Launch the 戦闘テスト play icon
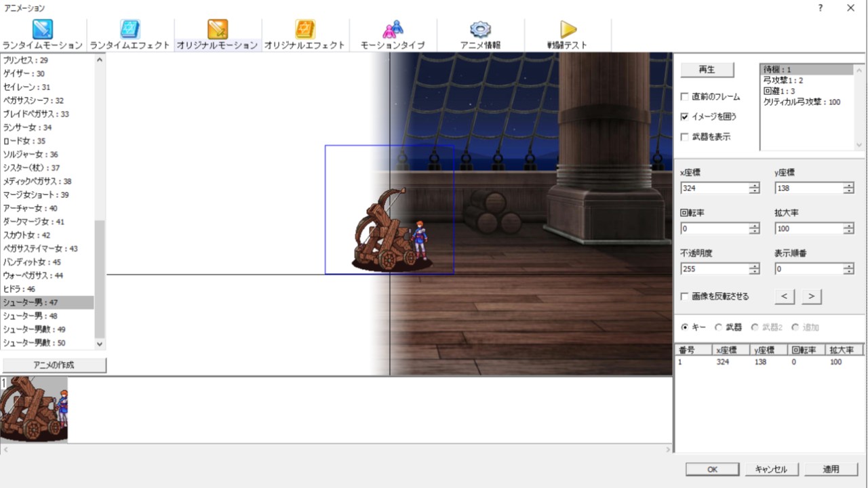Viewport: 868px width, 488px height. coord(568,30)
